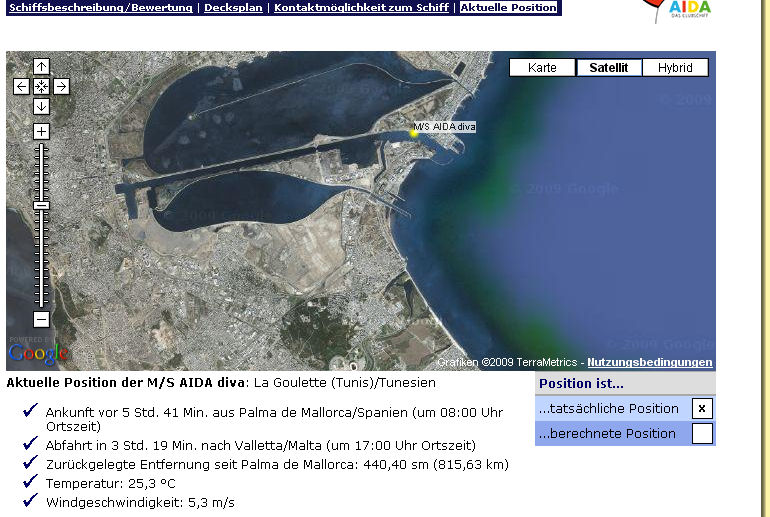Open Schiffsbeschreibung/Bewertung page
Screen dimensions: 770x517
click(x=102, y=8)
